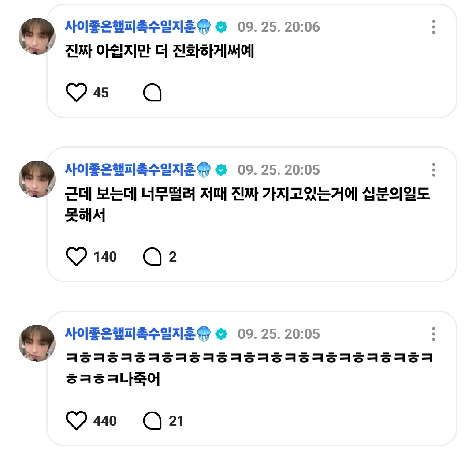Click verified badge on the 20:06 post
Image resolution: width=476 pixels, height=457 pixels.
pos(221,27)
